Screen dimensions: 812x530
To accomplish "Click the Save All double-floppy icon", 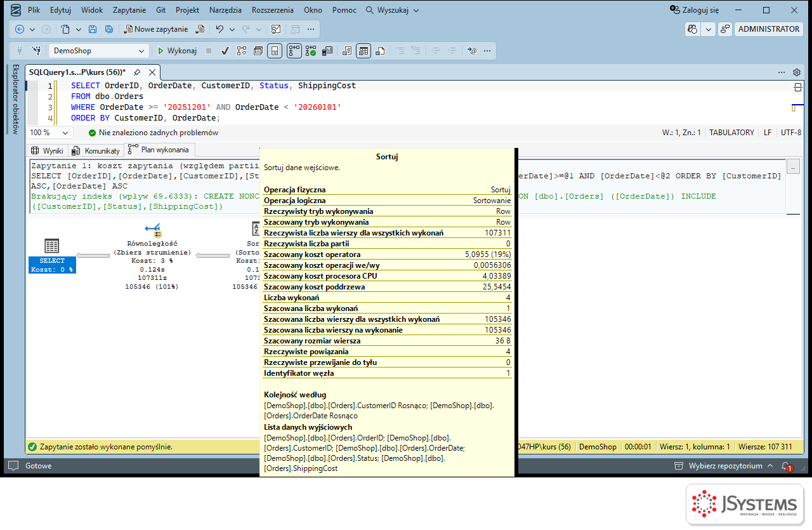I will (x=109, y=29).
